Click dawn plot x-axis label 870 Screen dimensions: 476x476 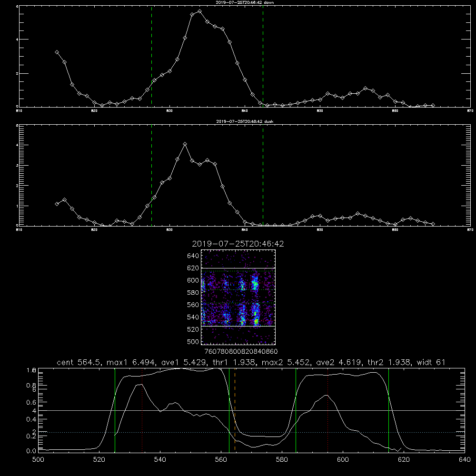point(470,111)
